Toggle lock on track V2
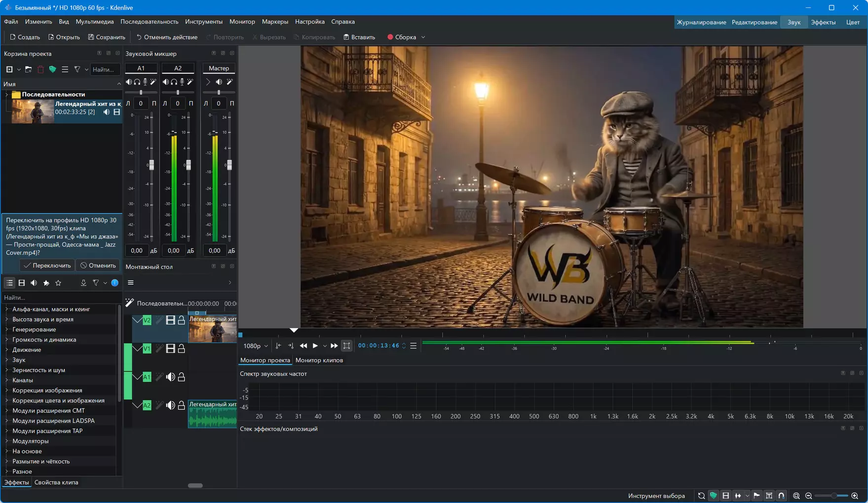868x503 pixels. click(182, 321)
